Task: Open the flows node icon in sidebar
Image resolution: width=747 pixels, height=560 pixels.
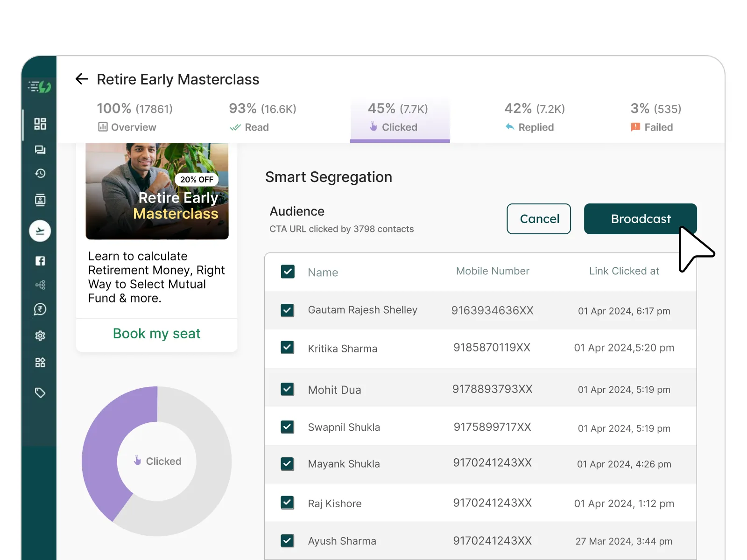Action: [x=40, y=285]
